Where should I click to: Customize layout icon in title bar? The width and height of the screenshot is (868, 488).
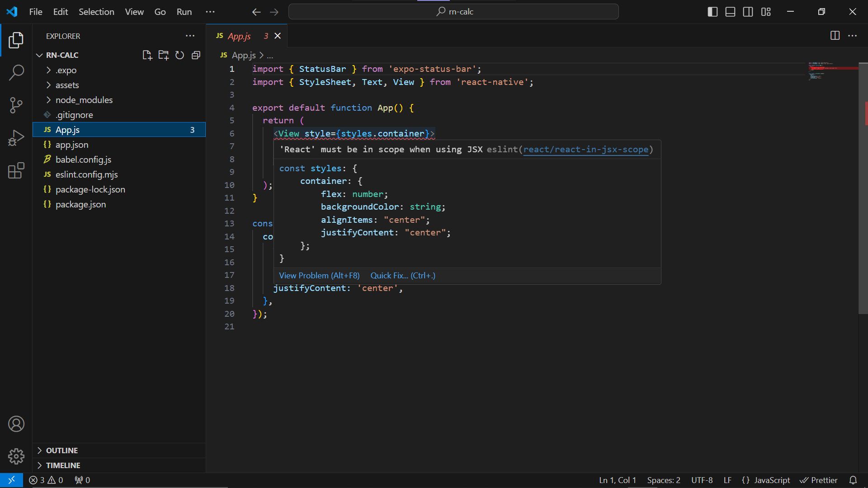coord(766,12)
